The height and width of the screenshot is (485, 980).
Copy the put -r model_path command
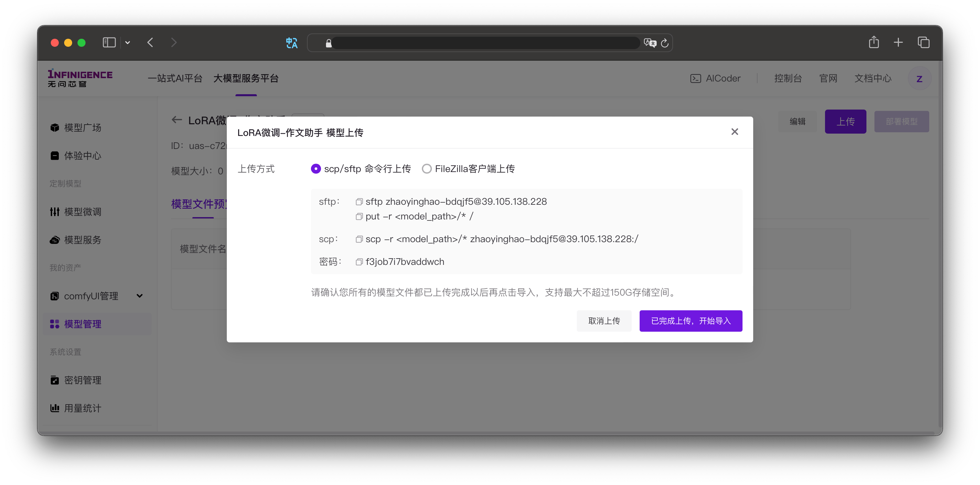point(359,216)
